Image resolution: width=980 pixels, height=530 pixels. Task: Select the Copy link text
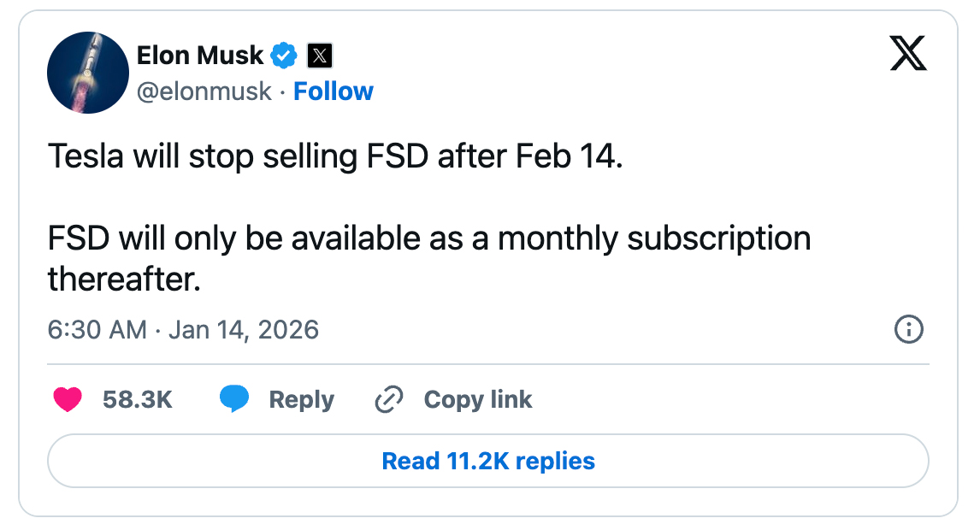(x=478, y=400)
